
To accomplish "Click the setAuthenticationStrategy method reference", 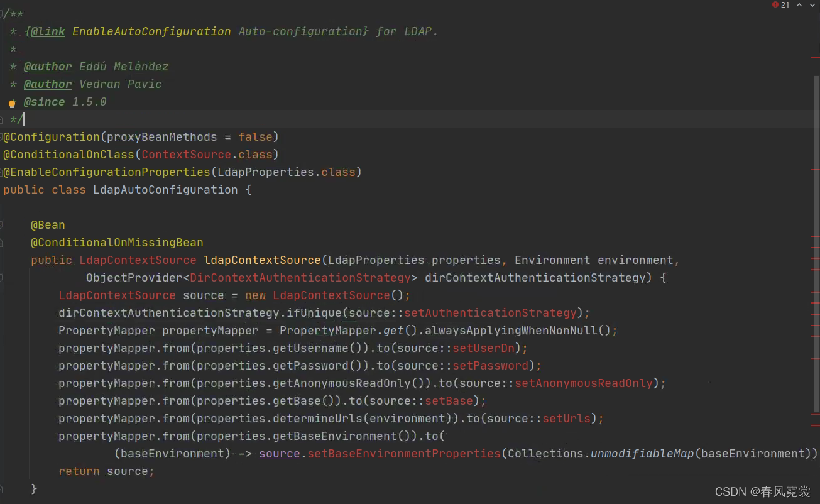I will (x=490, y=313).
